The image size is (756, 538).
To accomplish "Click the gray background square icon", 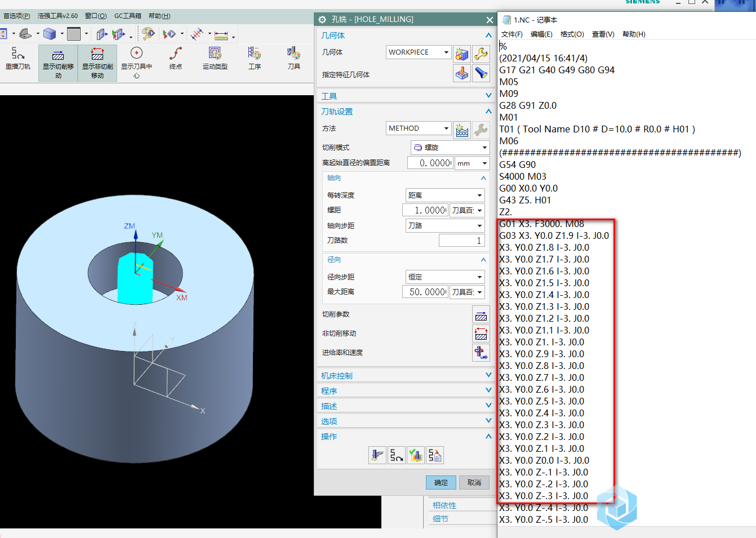I will tap(74, 34).
